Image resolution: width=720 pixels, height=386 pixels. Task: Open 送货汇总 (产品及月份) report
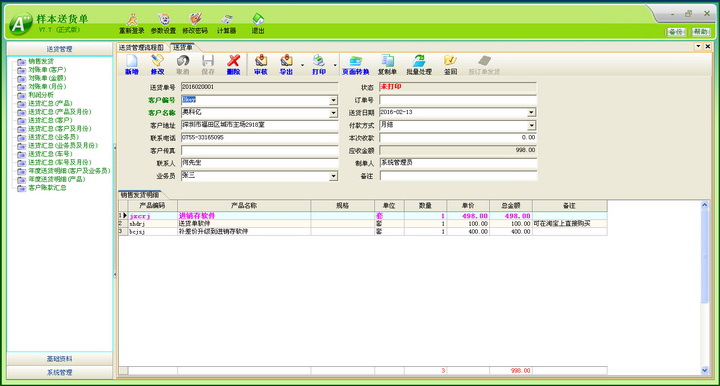click(59, 112)
